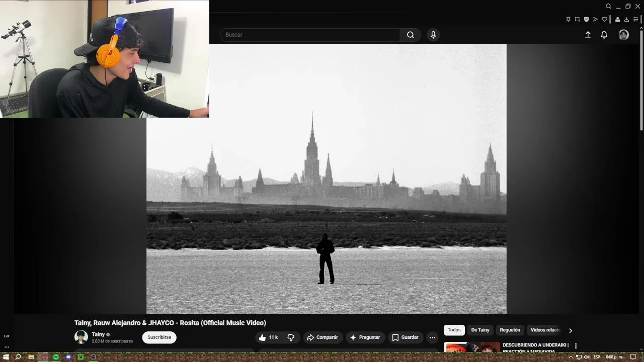The width and height of the screenshot is (644, 362).
Task: Open the browser profile person icon
Action: tap(618, 20)
